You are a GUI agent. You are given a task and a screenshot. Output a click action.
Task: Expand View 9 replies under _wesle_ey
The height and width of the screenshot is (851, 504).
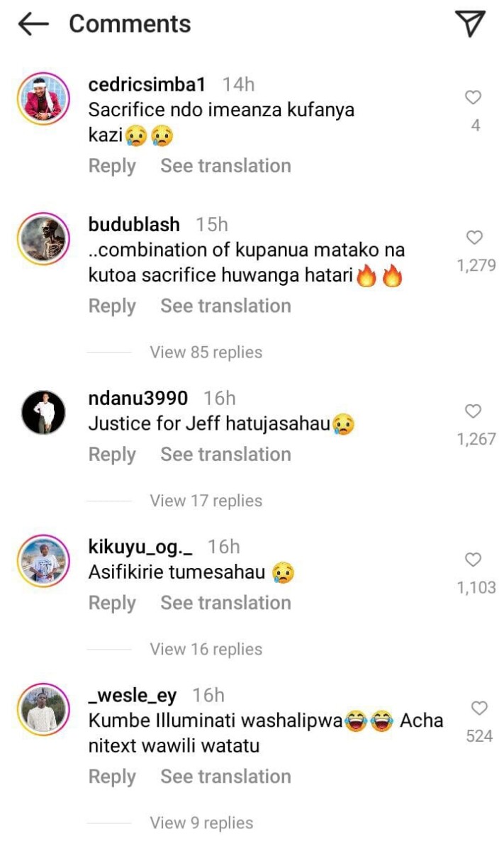[x=201, y=823]
